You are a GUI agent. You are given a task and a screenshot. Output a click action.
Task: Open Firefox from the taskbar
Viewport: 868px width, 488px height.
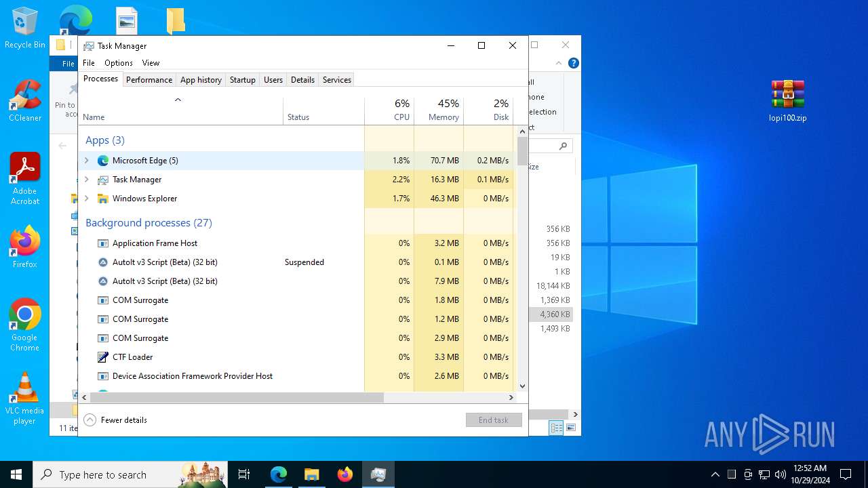(344, 474)
